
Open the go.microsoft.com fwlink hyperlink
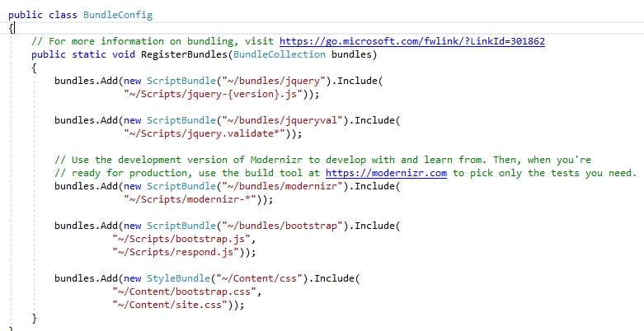[412, 41]
